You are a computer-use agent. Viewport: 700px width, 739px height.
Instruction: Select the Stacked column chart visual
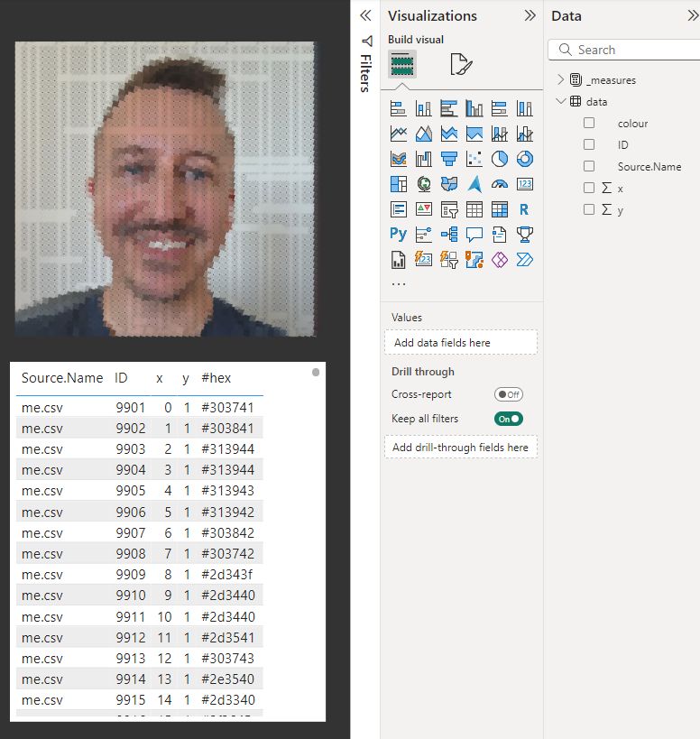[423, 109]
